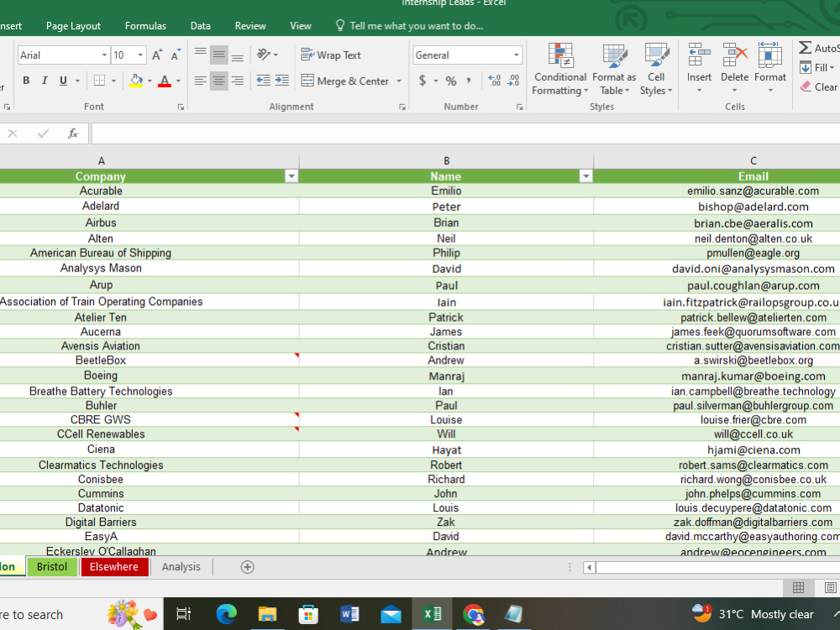This screenshot has width=840, height=630.
Task: Apply yellow fill color bucket
Action: (136, 81)
